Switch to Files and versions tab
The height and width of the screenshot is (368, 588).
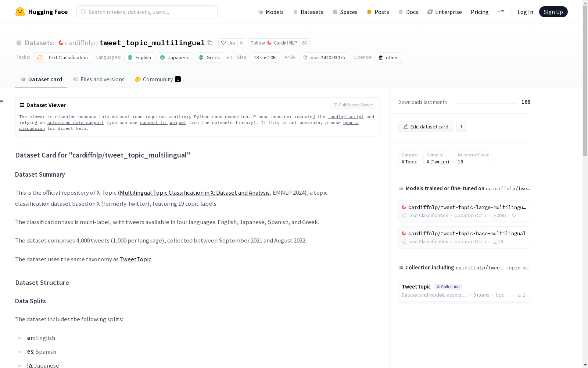point(98,79)
